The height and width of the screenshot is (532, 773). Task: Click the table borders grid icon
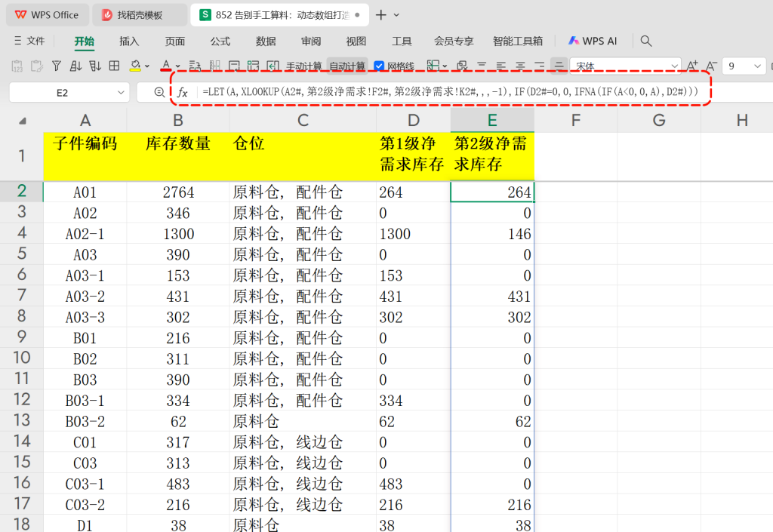pos(115,66)
